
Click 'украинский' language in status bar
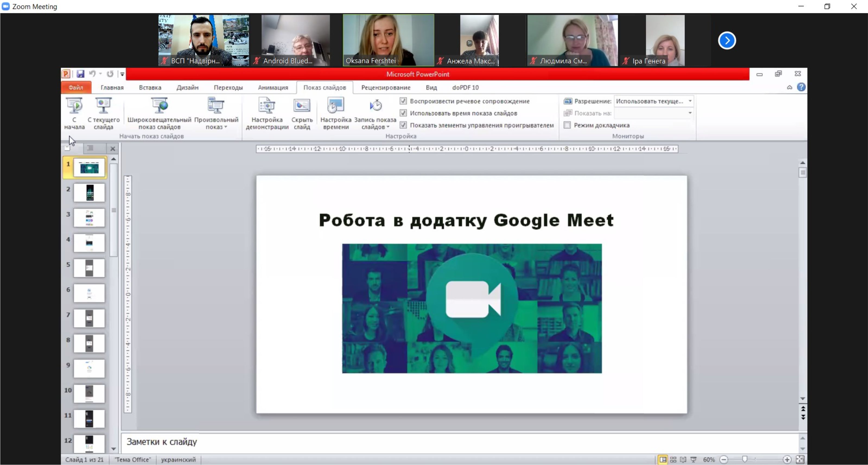178,460
